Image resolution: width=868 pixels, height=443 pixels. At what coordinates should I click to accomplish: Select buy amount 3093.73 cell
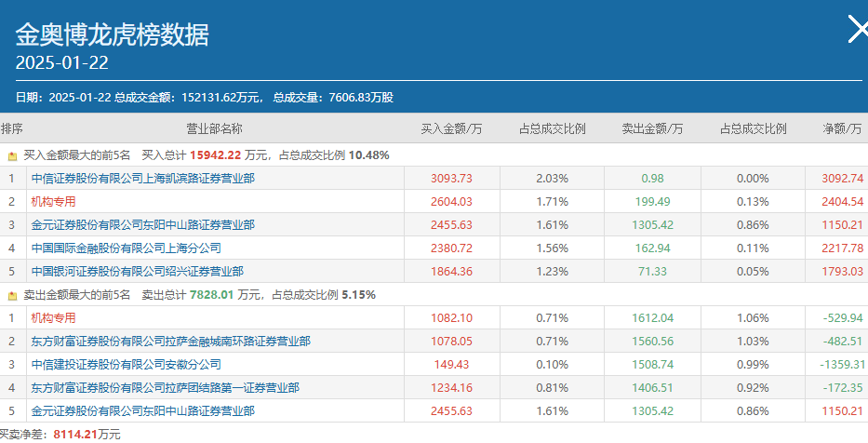[452, 179]
